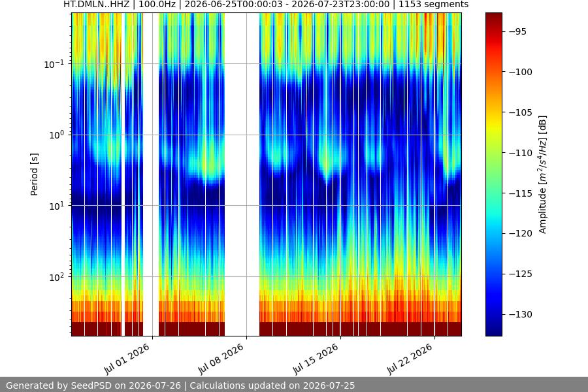Select the 'Jul 01 2026' x-axis date label

click(x=127, y=359)
